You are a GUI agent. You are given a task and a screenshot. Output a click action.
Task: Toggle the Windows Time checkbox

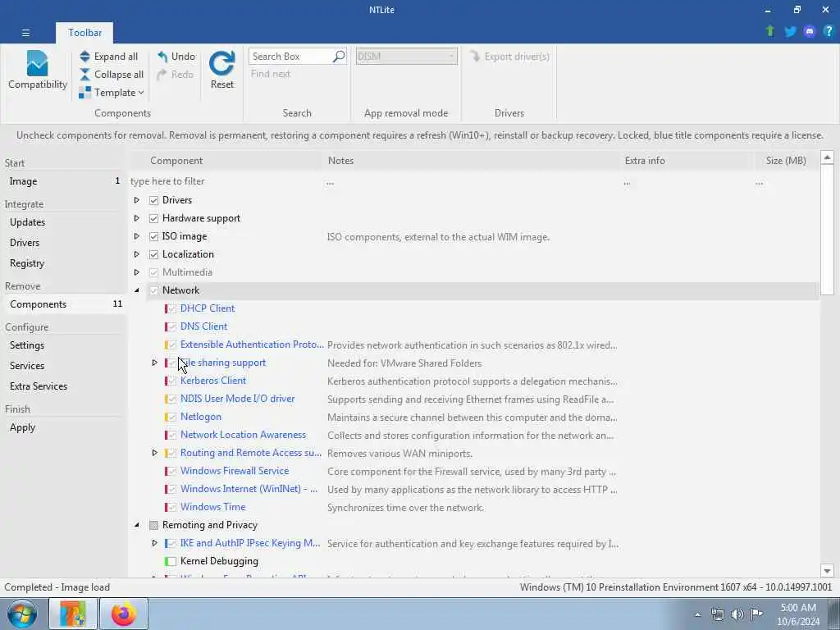pos(171,507)
